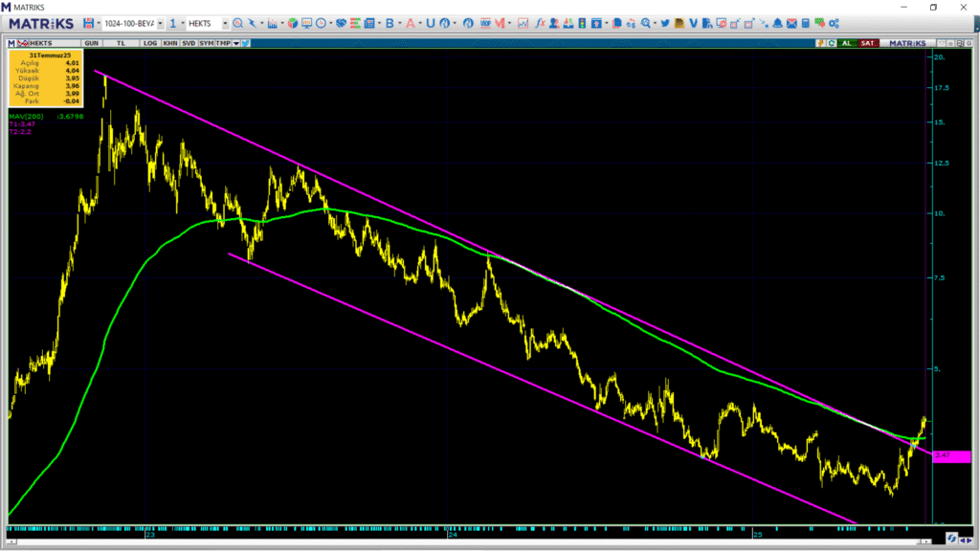Toggle the TL currency button
The image size is (980, 551).
pyautogui.click(x=121, y=43)
